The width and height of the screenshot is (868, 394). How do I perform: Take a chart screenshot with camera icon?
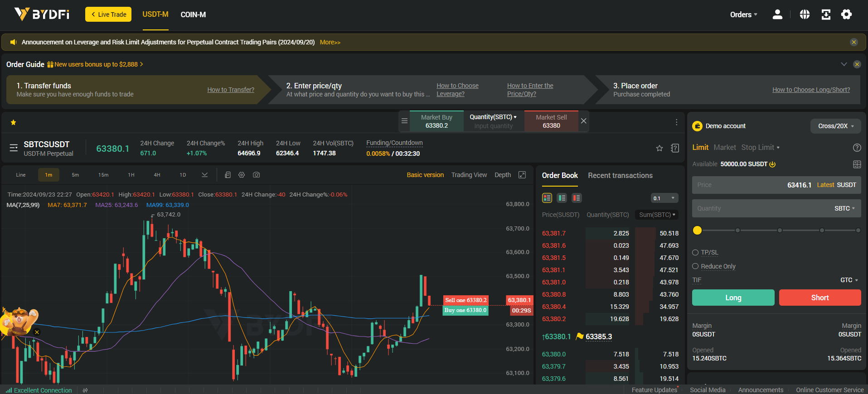tap(256, 175)
